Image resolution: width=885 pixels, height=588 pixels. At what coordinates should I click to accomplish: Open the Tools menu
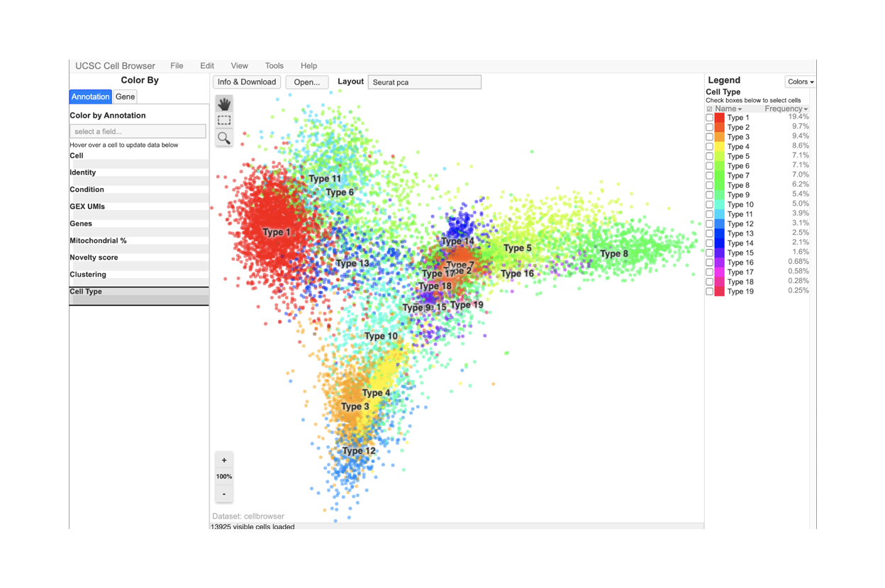tap(274, 66)
